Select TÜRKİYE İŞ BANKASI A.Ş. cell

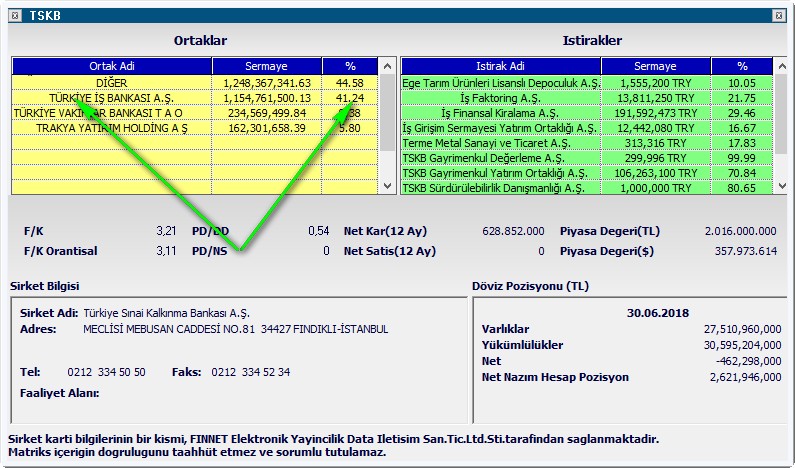click(x=112, y=98)
